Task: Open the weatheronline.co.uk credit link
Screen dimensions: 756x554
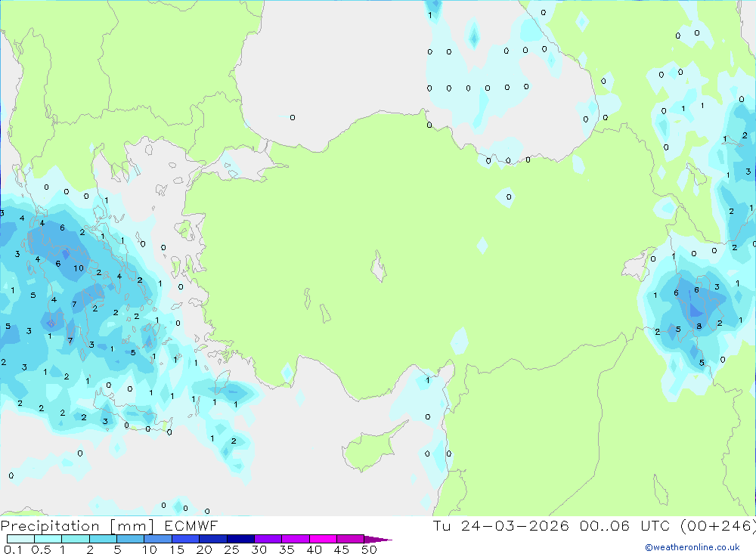Action: 692,547
